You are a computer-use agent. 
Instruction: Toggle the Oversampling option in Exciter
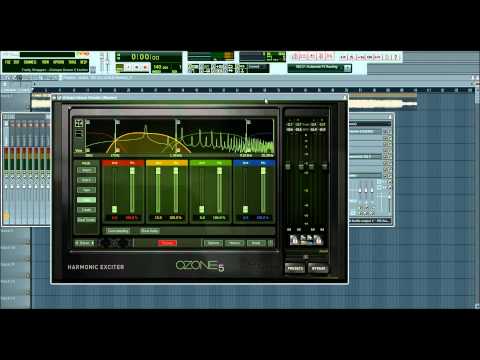coord(118,231)
